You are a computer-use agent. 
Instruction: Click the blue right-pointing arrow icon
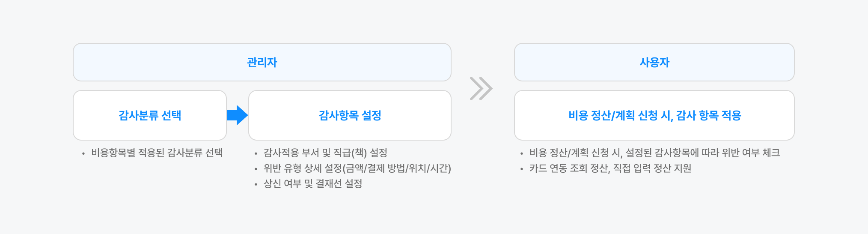tap(237, 115)
